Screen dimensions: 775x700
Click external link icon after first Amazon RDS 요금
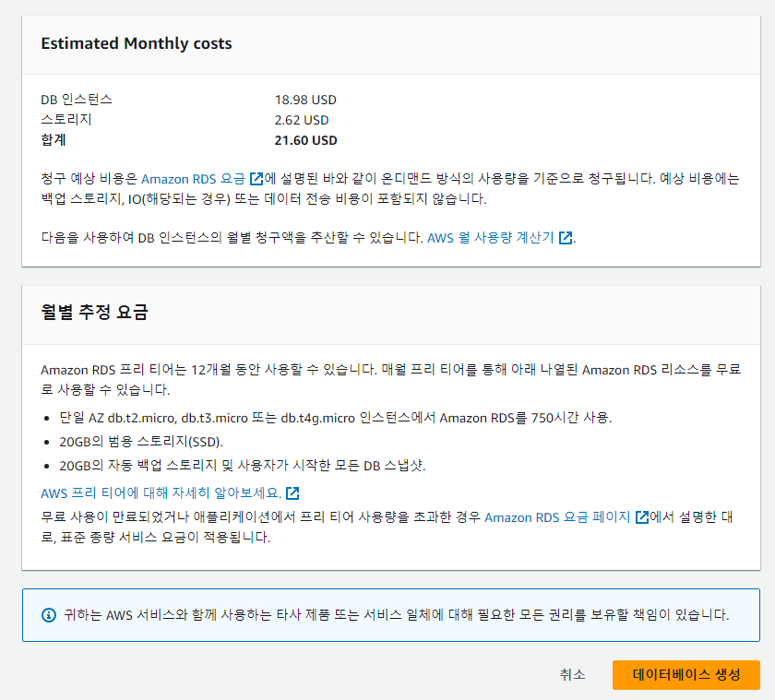pos(256,179)
